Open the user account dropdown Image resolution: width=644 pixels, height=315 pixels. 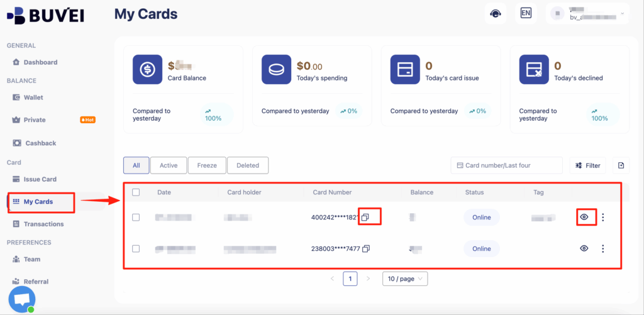tap(587, 13)
